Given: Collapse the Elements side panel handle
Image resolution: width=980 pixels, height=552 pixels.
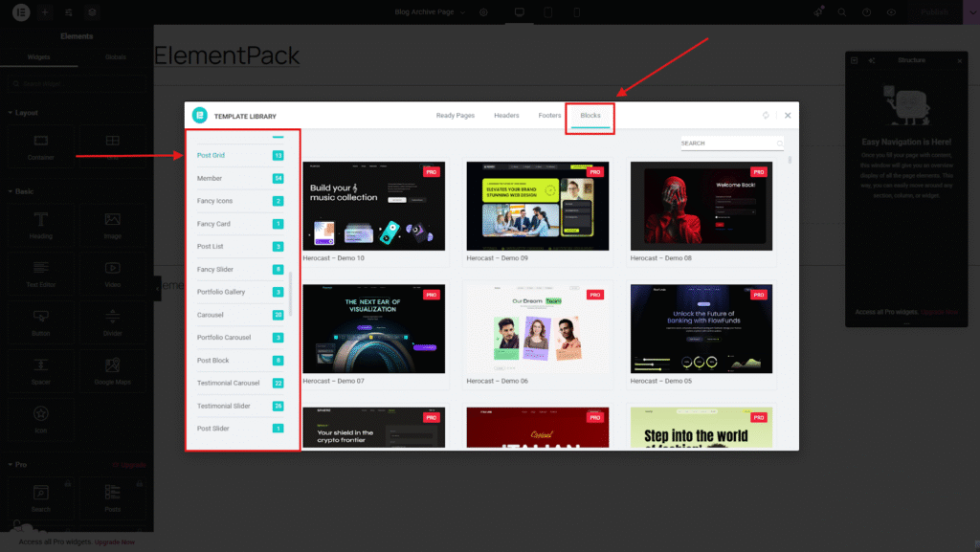Looking at the screenshot, I should 158,289.
